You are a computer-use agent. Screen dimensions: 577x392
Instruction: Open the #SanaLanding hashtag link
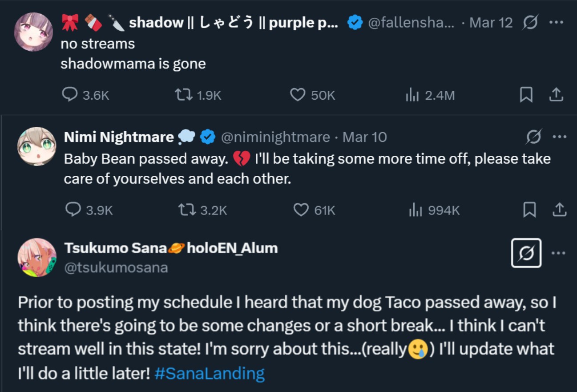tap(210, 373)
